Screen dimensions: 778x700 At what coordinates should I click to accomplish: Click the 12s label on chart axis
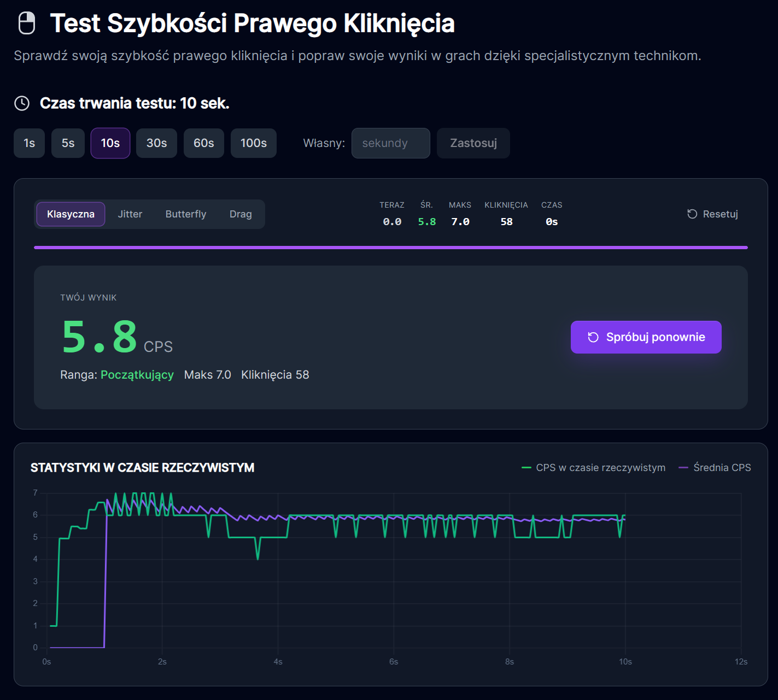pos(741,662)
